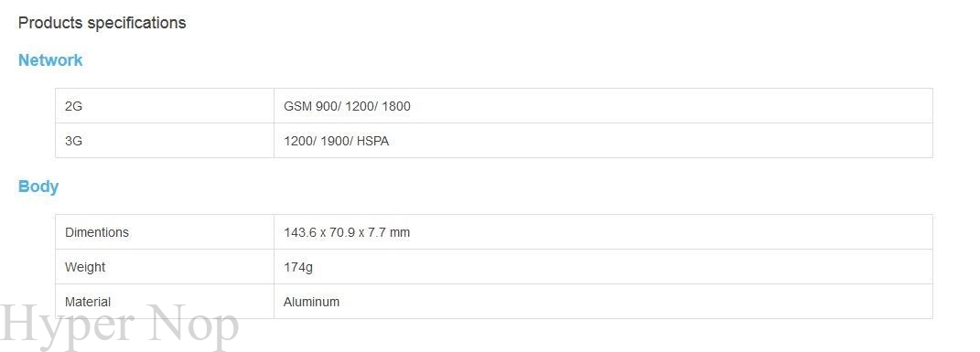Click the Material row label

(x=88, y=302)
